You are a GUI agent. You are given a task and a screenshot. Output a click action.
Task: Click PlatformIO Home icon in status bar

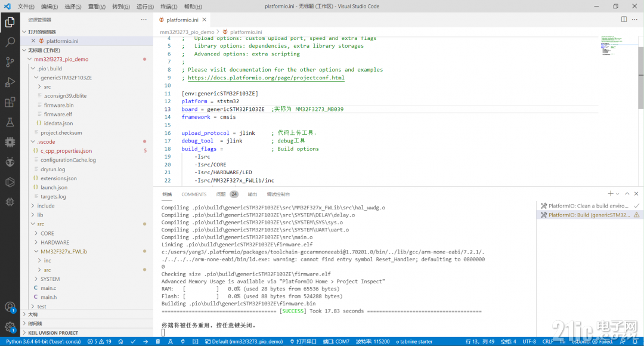120,341
